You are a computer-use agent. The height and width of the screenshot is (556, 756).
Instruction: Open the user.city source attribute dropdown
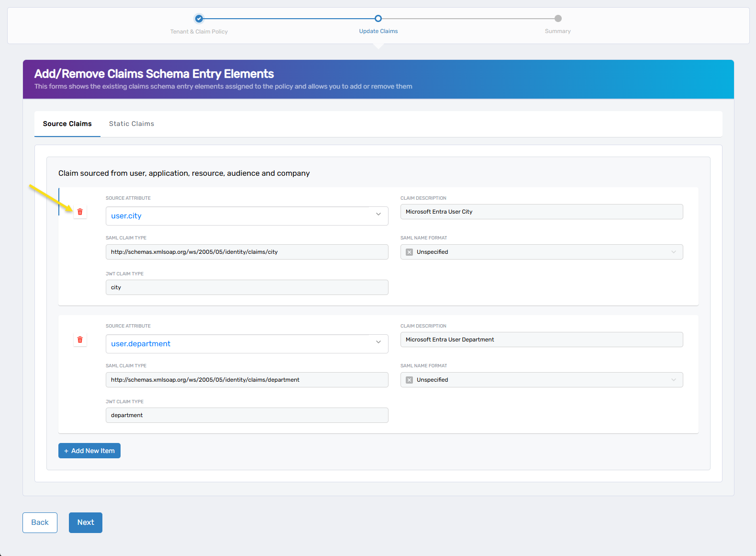(x=378, y=215)
